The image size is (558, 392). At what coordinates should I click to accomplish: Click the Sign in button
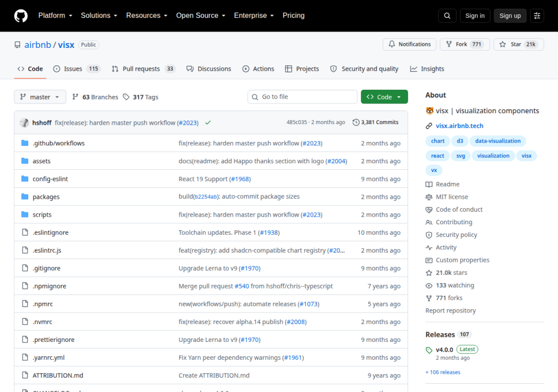tap(475, 16)
